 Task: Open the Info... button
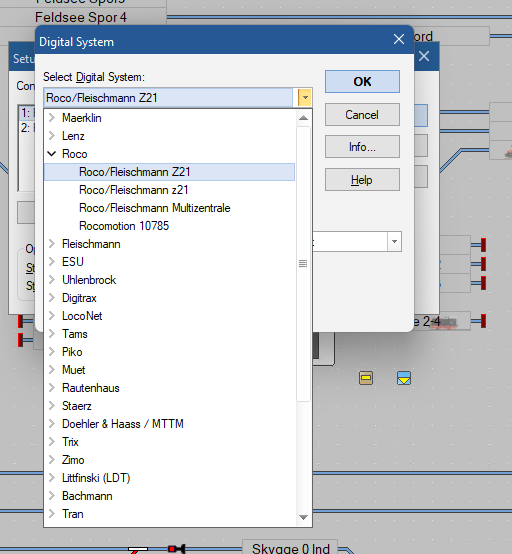coord(363,147)
